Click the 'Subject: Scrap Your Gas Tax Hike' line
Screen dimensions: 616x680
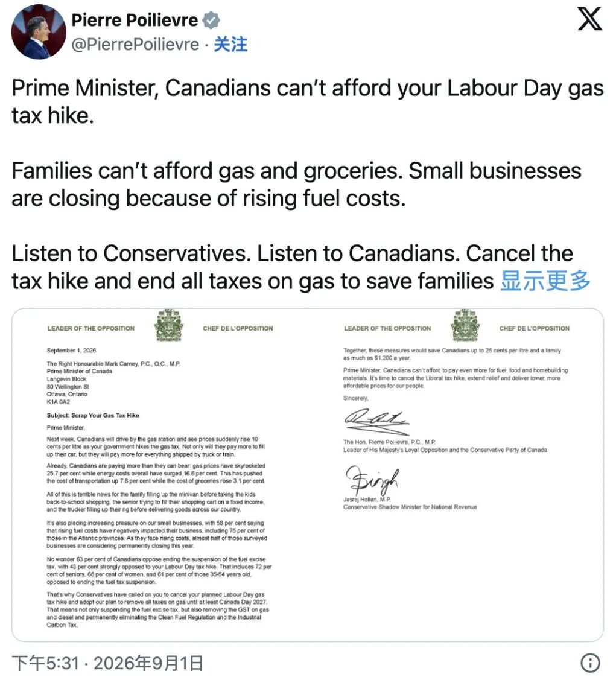point(93,415)
